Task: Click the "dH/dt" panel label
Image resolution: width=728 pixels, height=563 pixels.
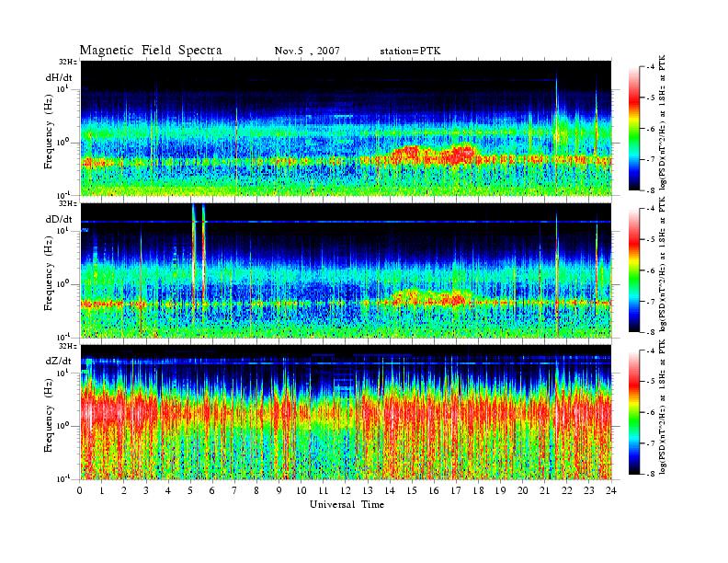Action: [59, 77]
